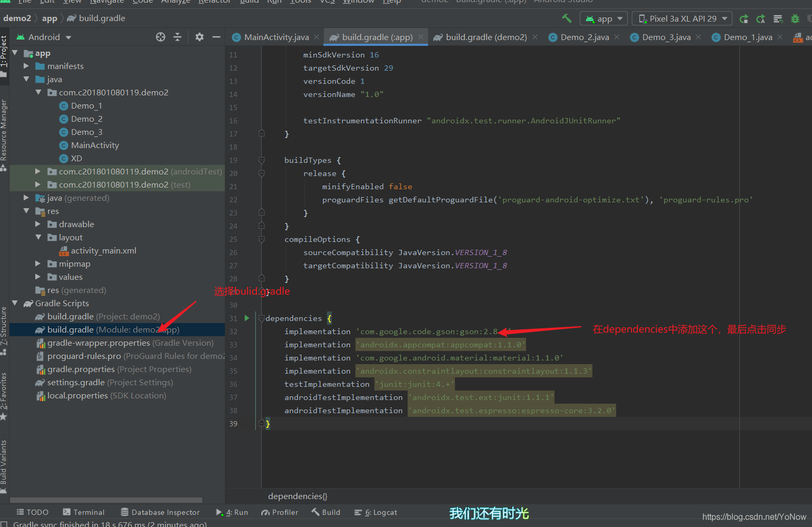Close the MainActivity.java tab

[316, 37]
